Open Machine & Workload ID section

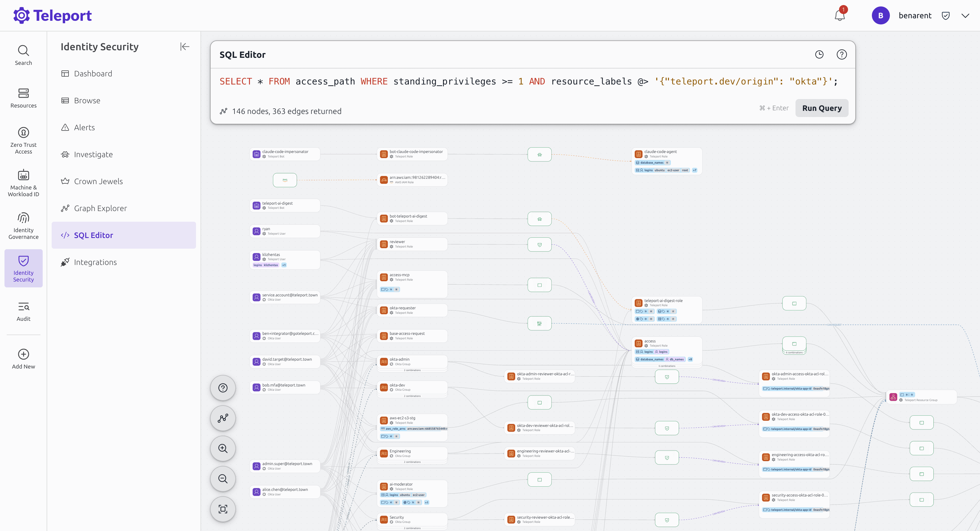[x=23, y=182]
